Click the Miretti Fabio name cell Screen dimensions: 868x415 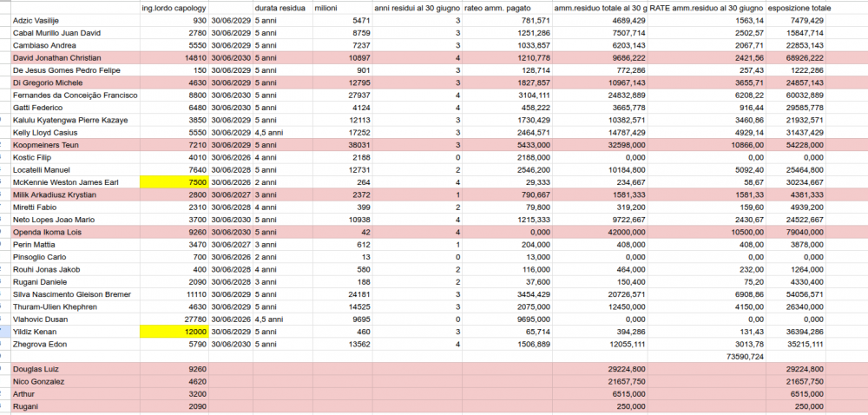pyautogui.click(x=76, y=207)
